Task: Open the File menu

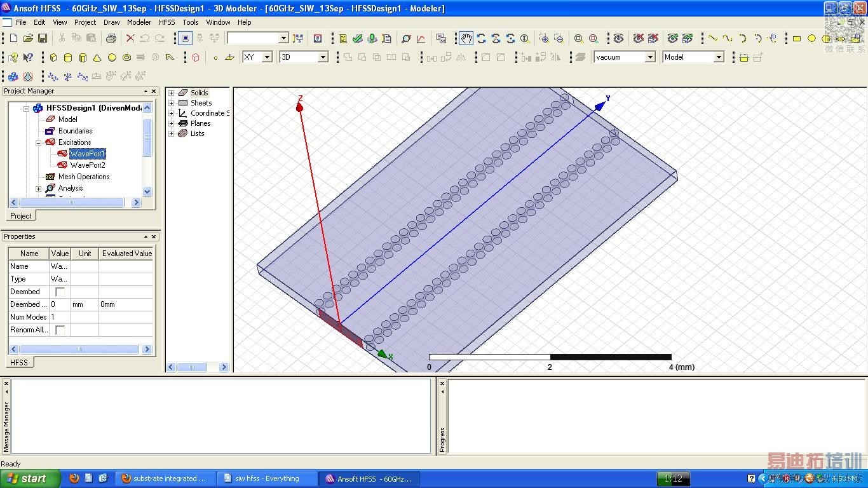Action: 21,22
